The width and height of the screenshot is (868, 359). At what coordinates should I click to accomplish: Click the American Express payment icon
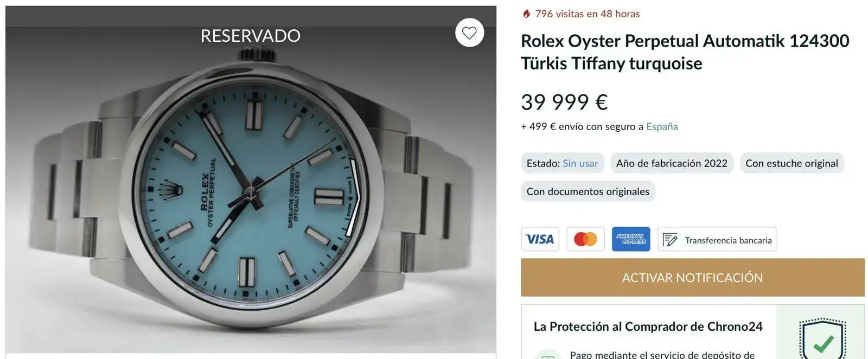tap(631, 239)
